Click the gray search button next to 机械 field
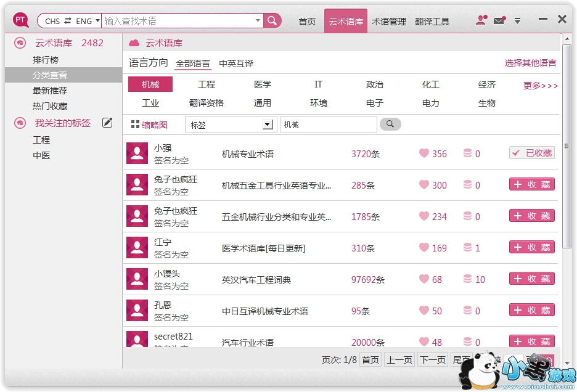577x392 pixels. pos(390,125)
